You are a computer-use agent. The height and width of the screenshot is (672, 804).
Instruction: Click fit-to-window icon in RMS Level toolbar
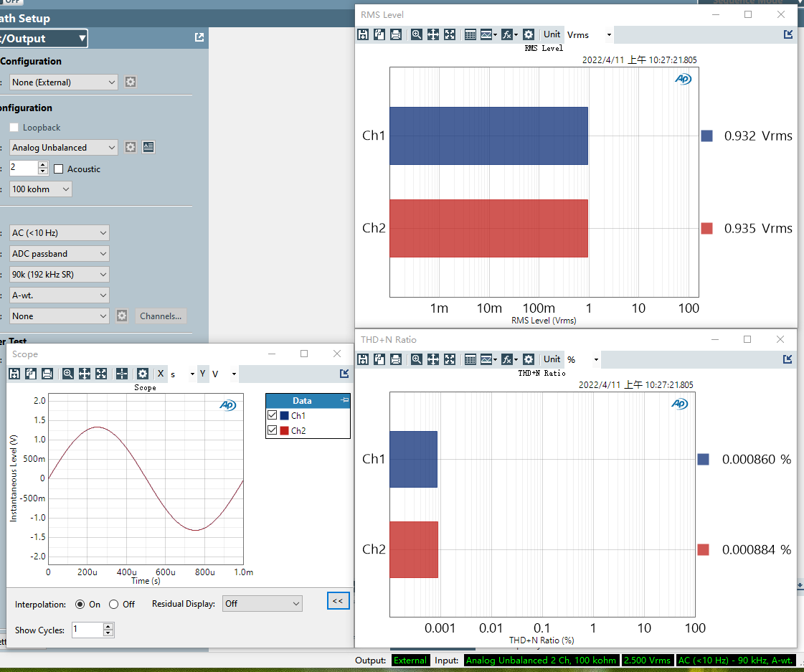click(x=450, y=34)
